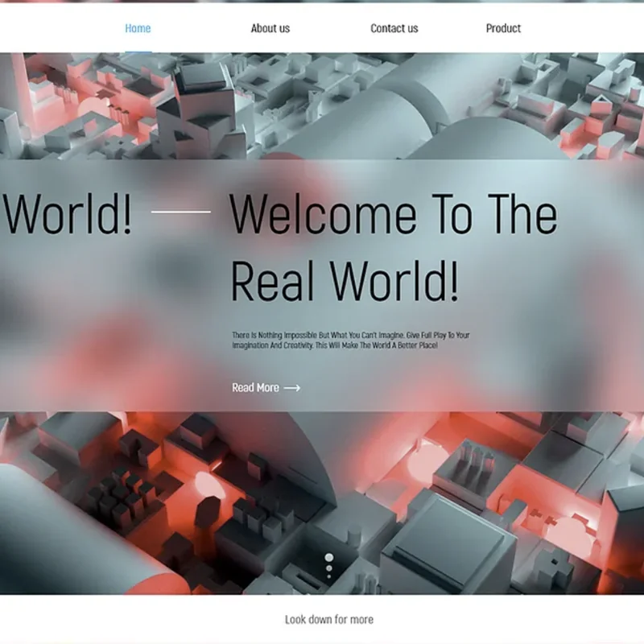Click the horizontal line divider before Welcome
This screenshot has height=644, width=644.
pos(180,213)
